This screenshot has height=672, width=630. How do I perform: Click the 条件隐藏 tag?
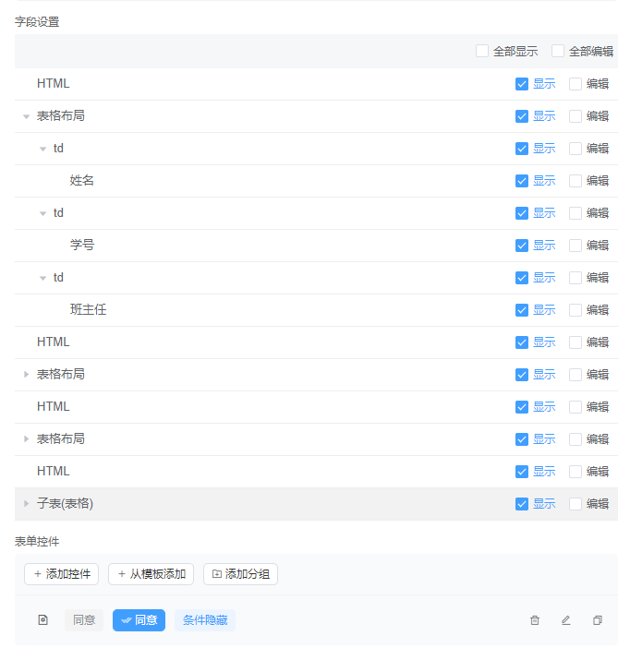205,620
